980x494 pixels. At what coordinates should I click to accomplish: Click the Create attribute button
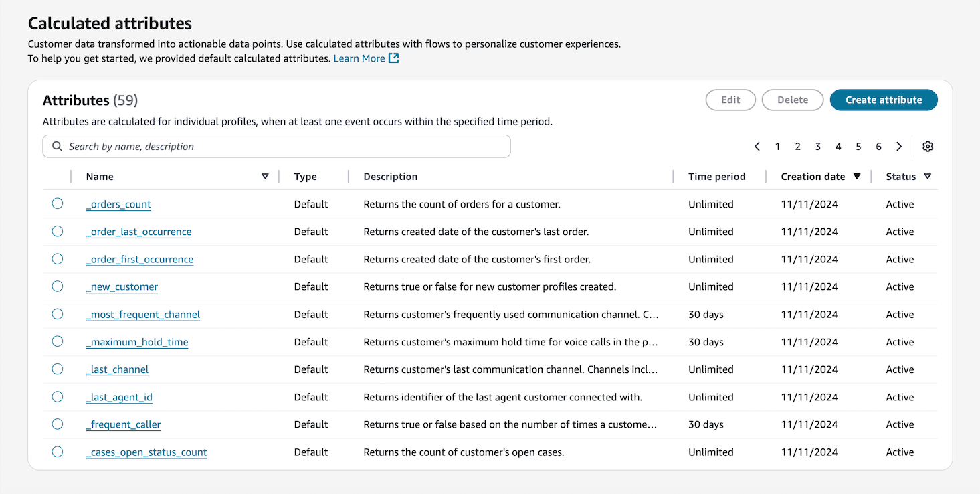(884, 100)
